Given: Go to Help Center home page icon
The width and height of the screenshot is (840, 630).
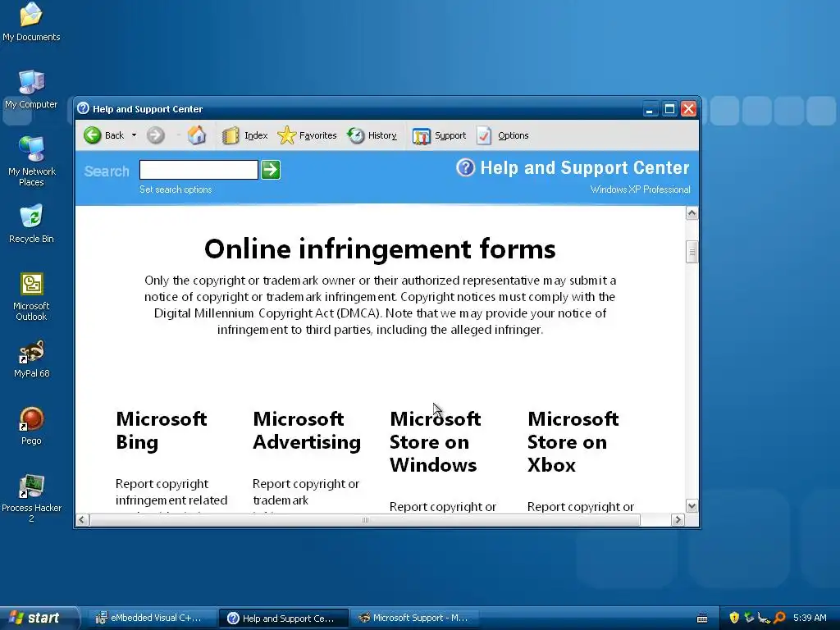Looking at the screenshot, I should click(197, 135).
